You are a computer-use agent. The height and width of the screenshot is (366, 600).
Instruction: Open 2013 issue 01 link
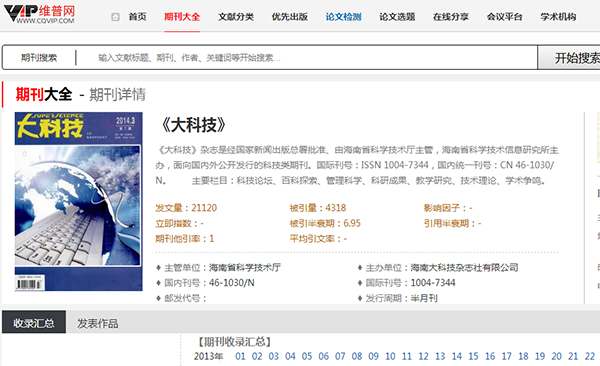coord(240,356)
